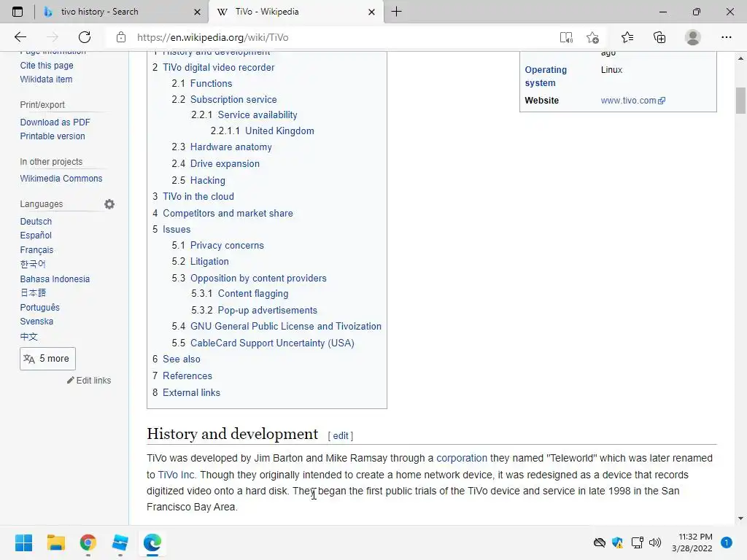747x560 pixels.
Task: View site information lock icon
Action: [121, 37]
